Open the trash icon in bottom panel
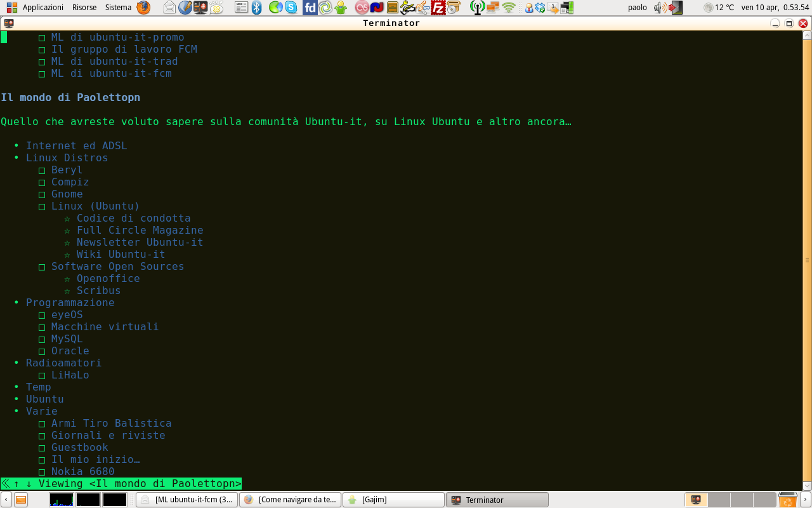This screenshot has height=508, width=812. (787, 499)
